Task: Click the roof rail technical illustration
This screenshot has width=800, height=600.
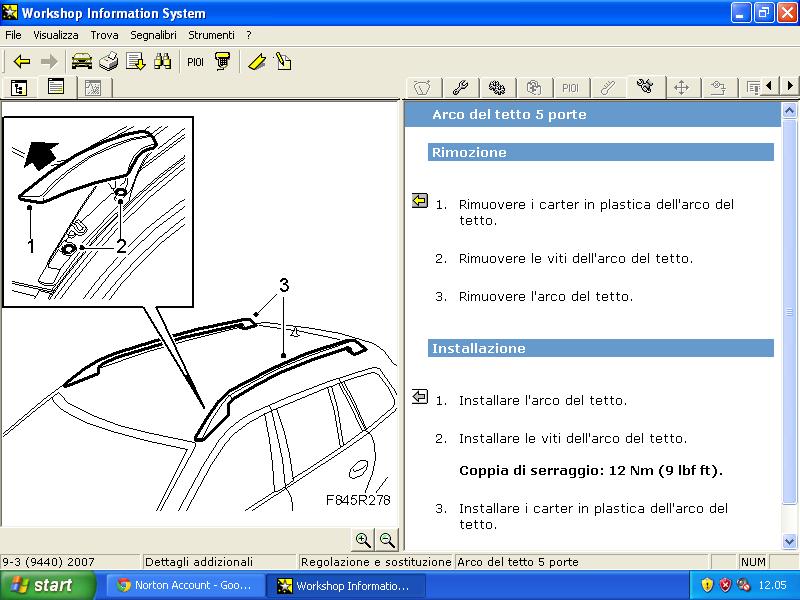Action: click(x=199, y=314)
